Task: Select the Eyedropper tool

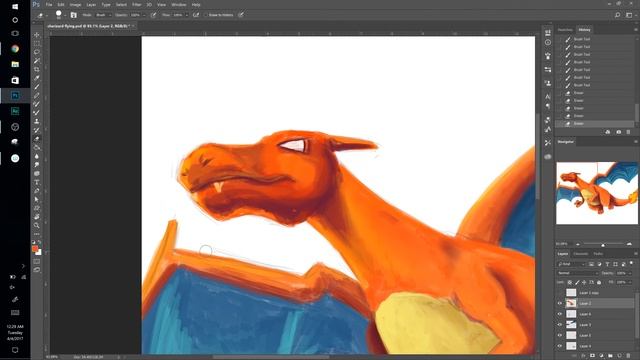Action: tap(37, 78)
